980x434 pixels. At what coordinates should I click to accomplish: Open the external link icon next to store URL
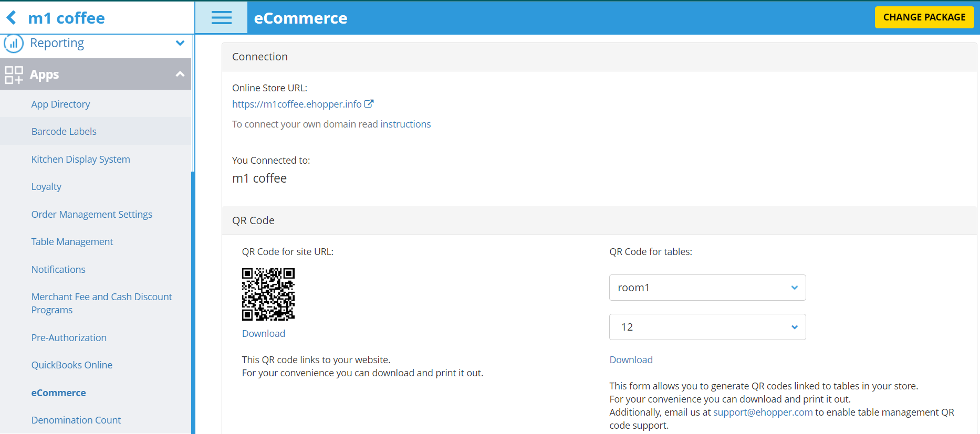[x=369, y=104]
